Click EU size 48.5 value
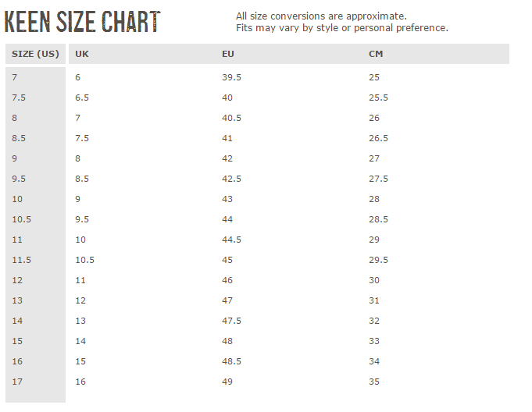Viewport: 532px width, 412px height. [x=232, y=361]
